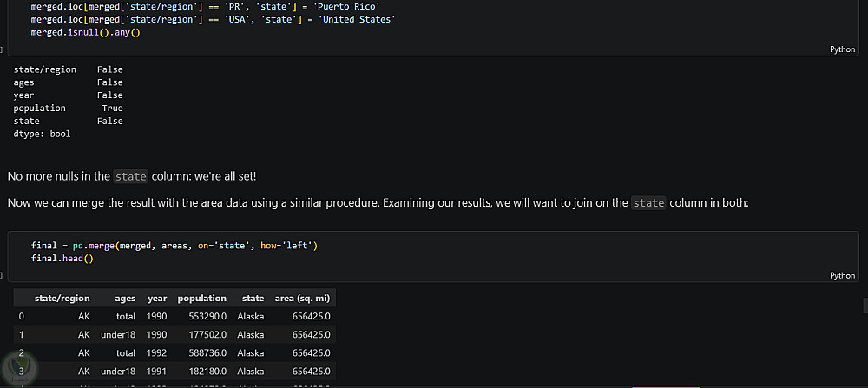Click the 'year' column header

click(x=157, y=299)
